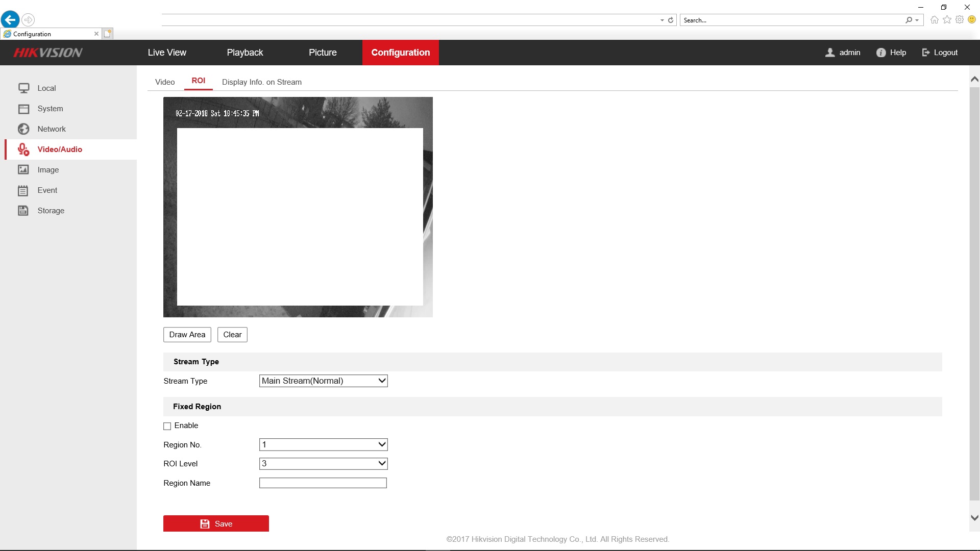This screenshot has height=551, width=980.
Task: Click the page scrollbar down arrow
Action: click(974, 517)
